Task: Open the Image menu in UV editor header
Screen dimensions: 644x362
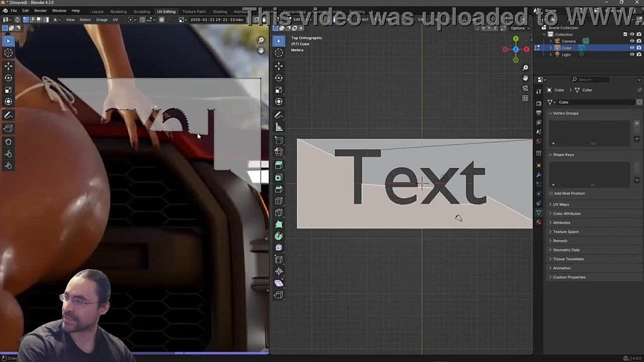Action: click(102, 20)
